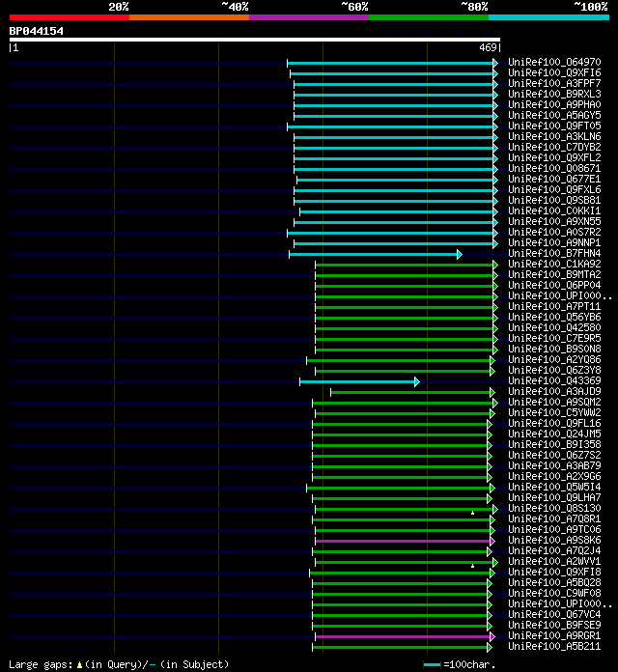Select the UniRef100_Q56YB6 label

[x=554, y=317]
